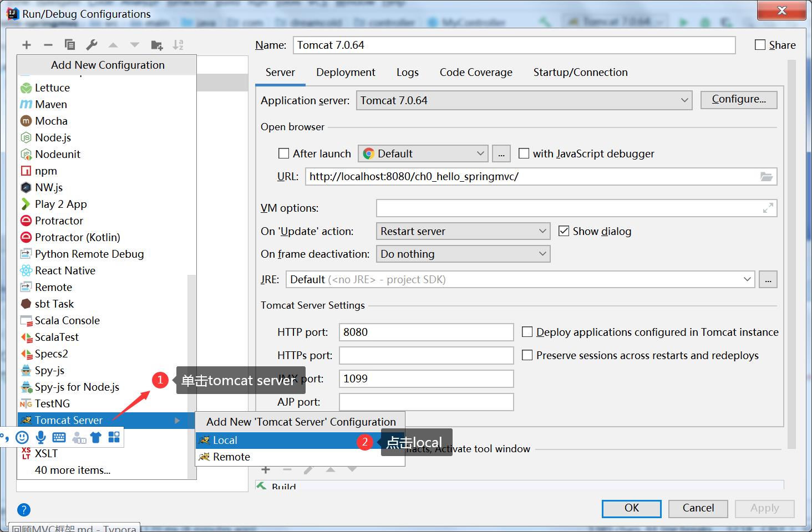Click the Copy Configuration icon
The height and width of the screenshot is (532, 812).
(70, 45)
